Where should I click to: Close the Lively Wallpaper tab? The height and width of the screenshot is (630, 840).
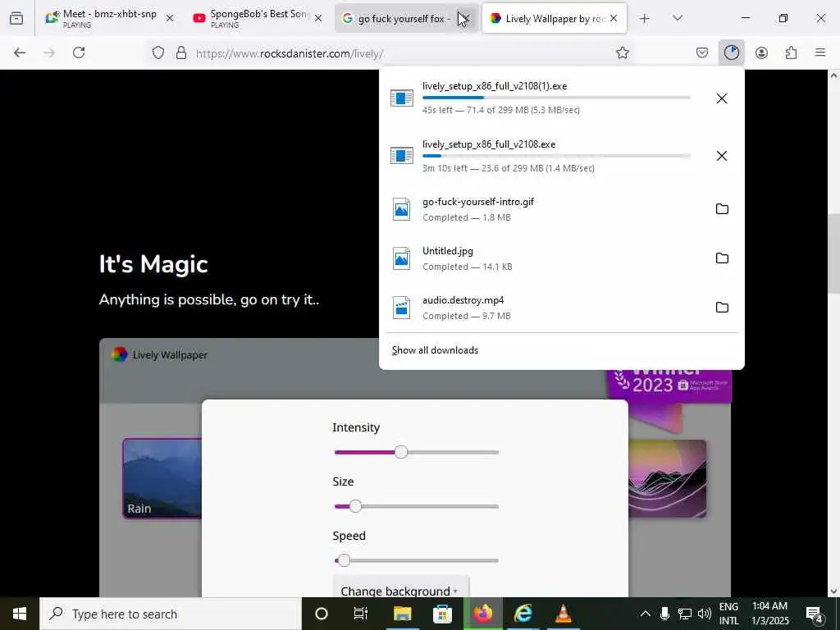pyautogui.click(x=614, y=18)
